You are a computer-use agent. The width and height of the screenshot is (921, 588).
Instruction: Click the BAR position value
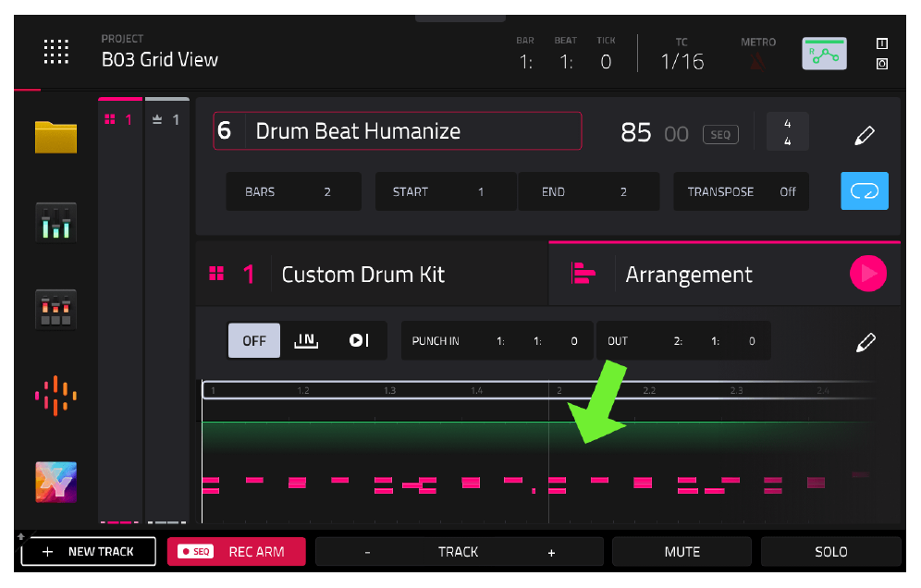click(x=526, y=62)
